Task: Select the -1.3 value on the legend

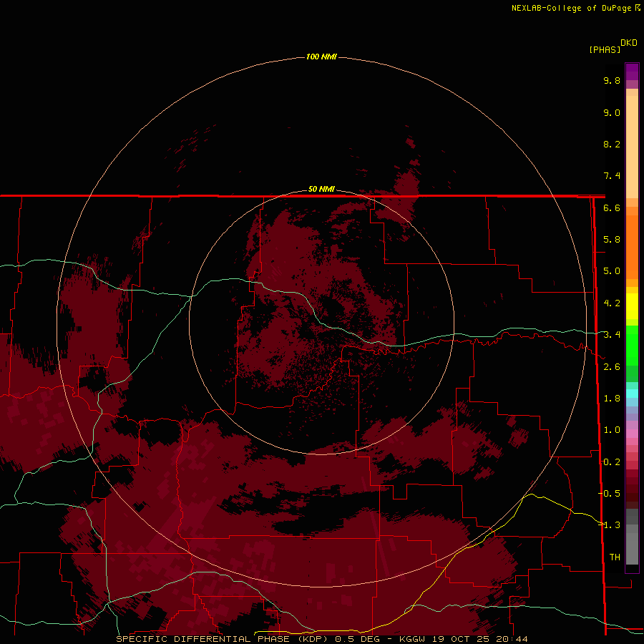Action: tap(610, 525)
